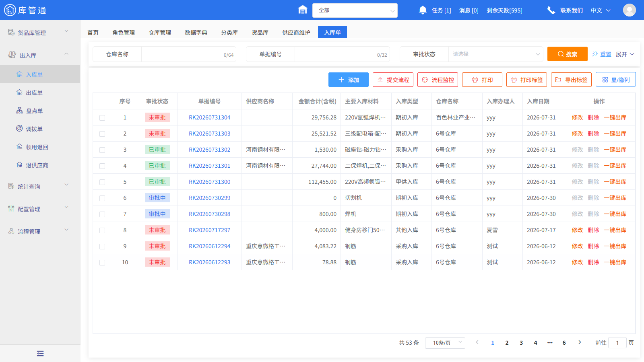Viewport: 644px width, 362px height.
Task: Switch to the 供应商维护 tab
Action: click(296, 32)
